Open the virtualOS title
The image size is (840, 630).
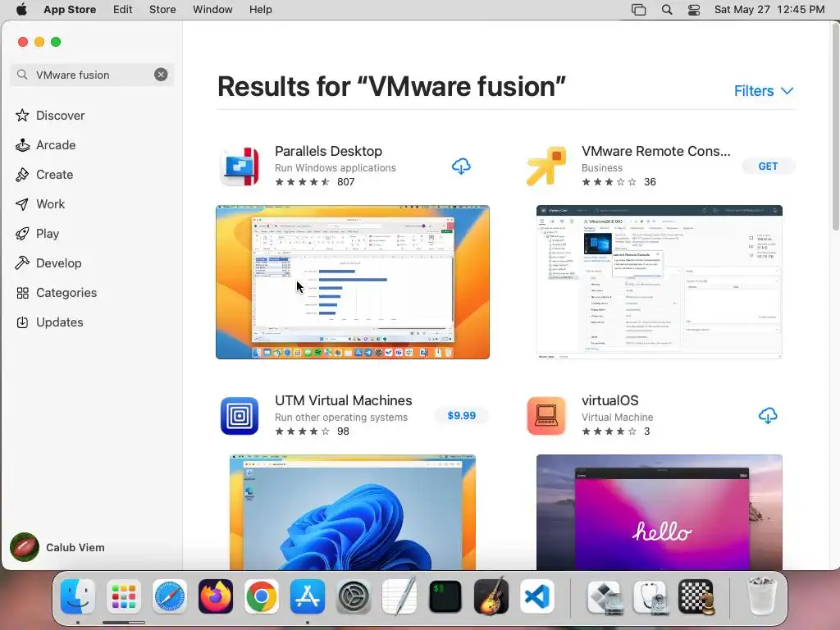pos(609,400)
